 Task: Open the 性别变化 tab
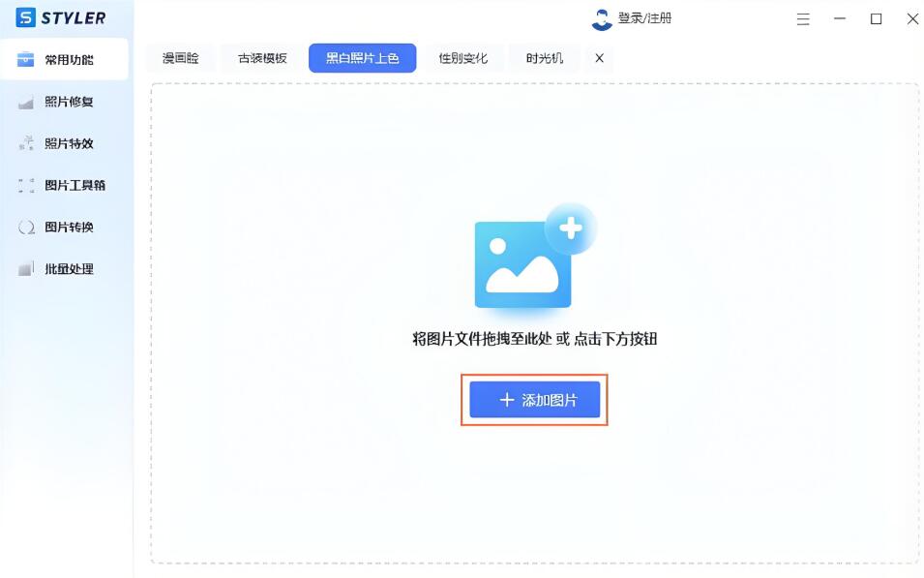[x=463, y=58]
